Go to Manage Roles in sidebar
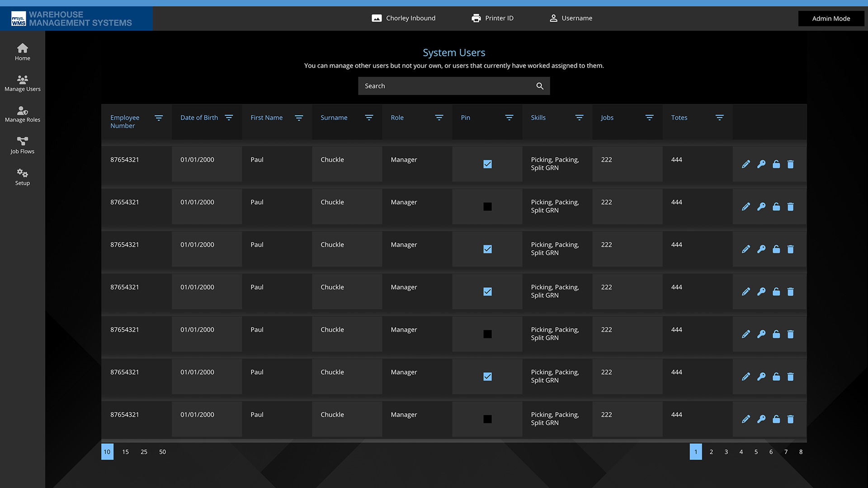Viewport: 868px width, 488px height. point(22,114)
